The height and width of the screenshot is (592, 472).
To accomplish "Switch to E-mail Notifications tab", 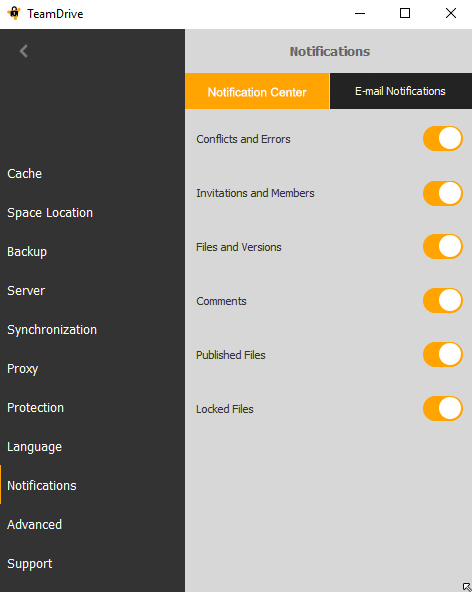I will [x=401, y=91].
